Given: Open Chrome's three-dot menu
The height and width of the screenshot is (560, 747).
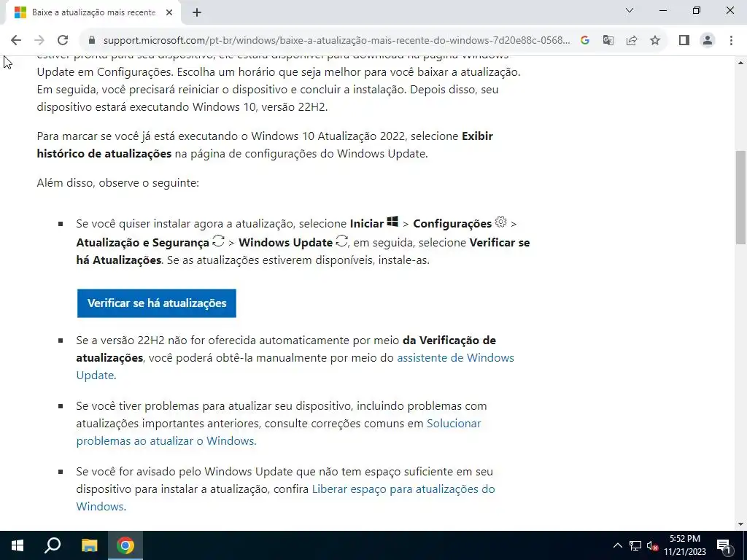Looking at the screenshot, I should pyautogui.click(x=731, y=40).
